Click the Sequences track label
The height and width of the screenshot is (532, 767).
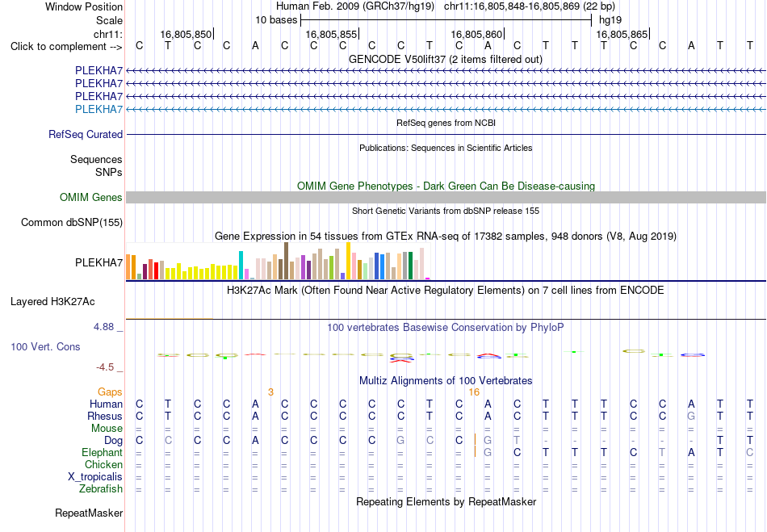(96, 159)
